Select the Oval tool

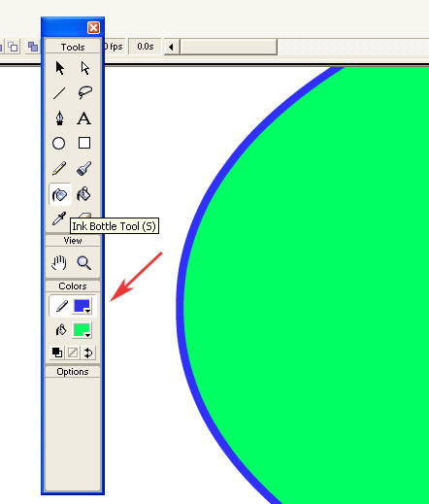58,143
